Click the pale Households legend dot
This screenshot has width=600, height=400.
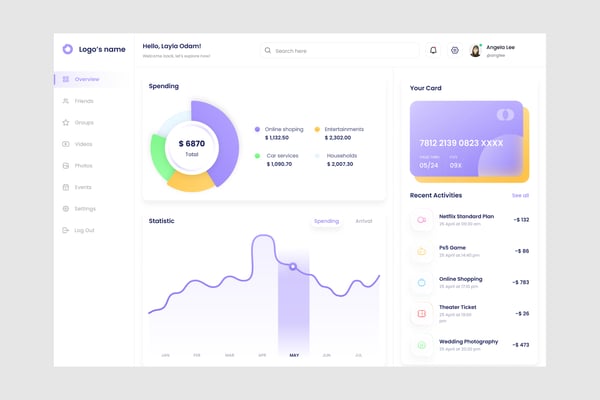pos(317,156)
